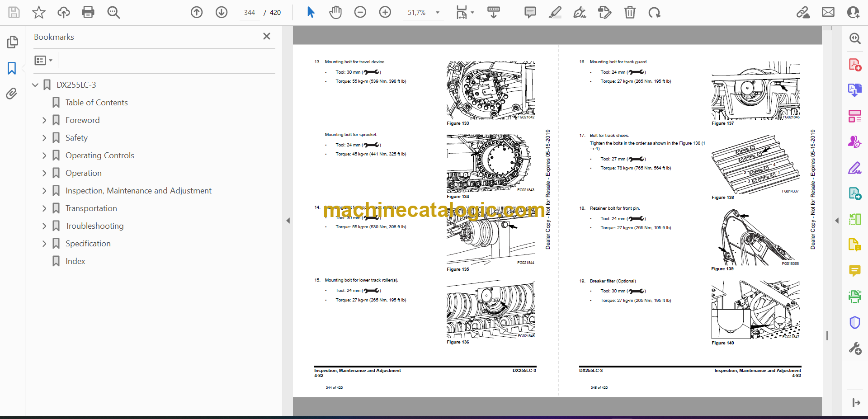Go to the previous page
The width and height of the screenshot is (868, 419).
[x=197, y=12]
